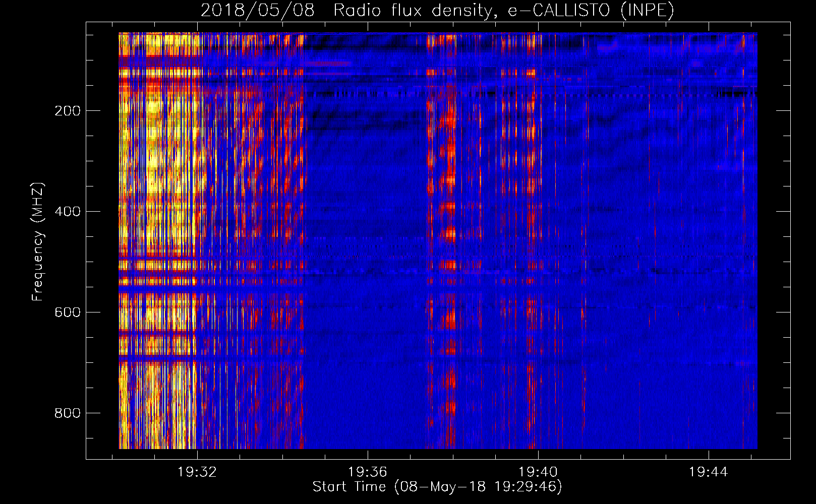Click the 19:40 time tick label
This screenshot has width=816, height=504.
[538, 472]
